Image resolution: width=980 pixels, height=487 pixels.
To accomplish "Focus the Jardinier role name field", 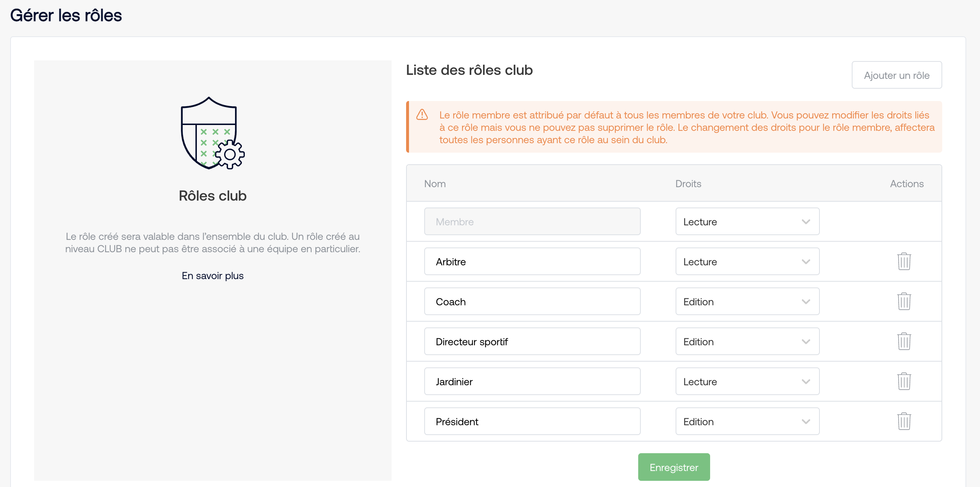I will [x=532, y=381].
